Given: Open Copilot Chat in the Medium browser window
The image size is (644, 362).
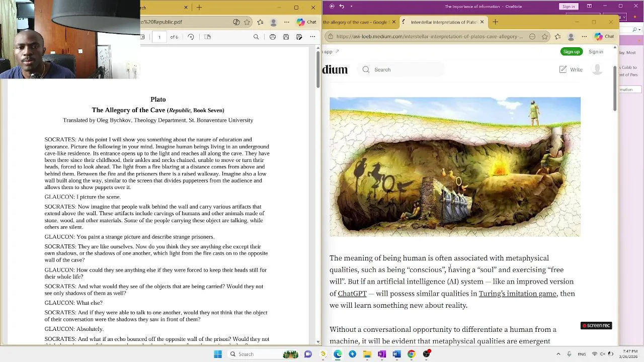Looking at the screenshot, I should (604, 37).
